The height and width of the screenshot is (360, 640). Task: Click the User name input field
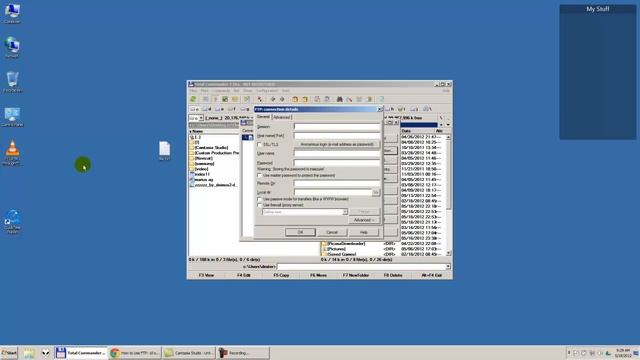[x=337, y=153]
